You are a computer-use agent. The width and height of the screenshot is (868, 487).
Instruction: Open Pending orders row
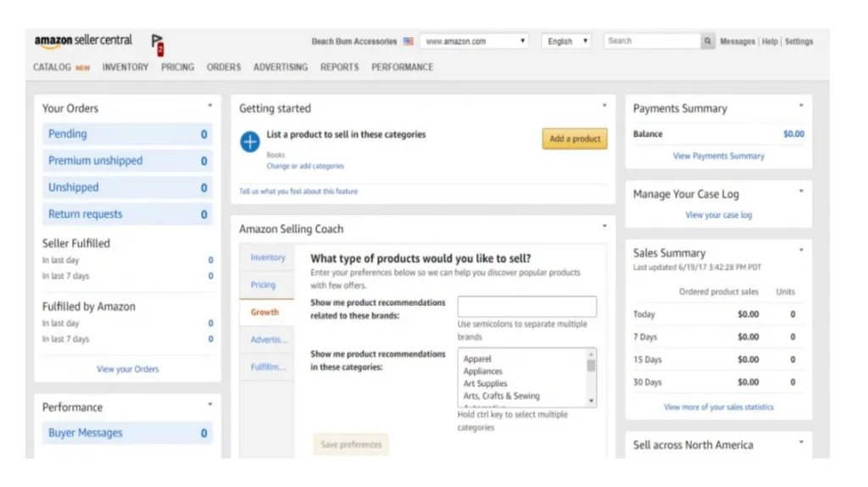point(128,134)
